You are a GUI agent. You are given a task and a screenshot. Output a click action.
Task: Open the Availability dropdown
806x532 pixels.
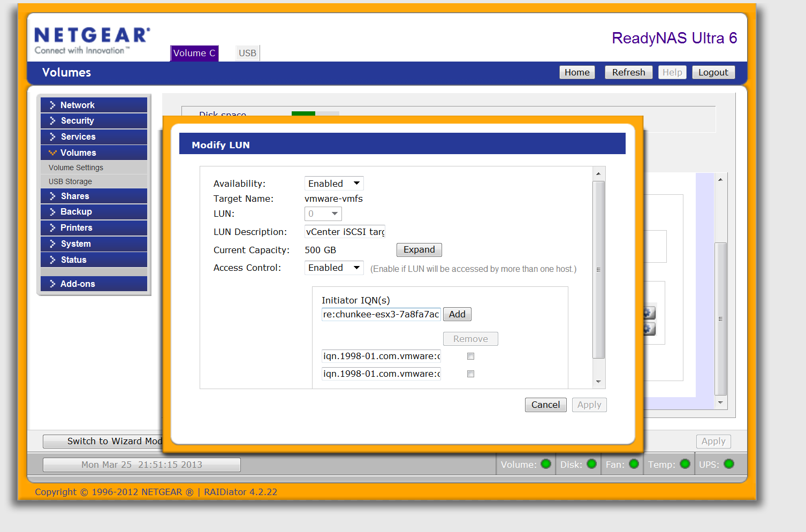(334, 184)
